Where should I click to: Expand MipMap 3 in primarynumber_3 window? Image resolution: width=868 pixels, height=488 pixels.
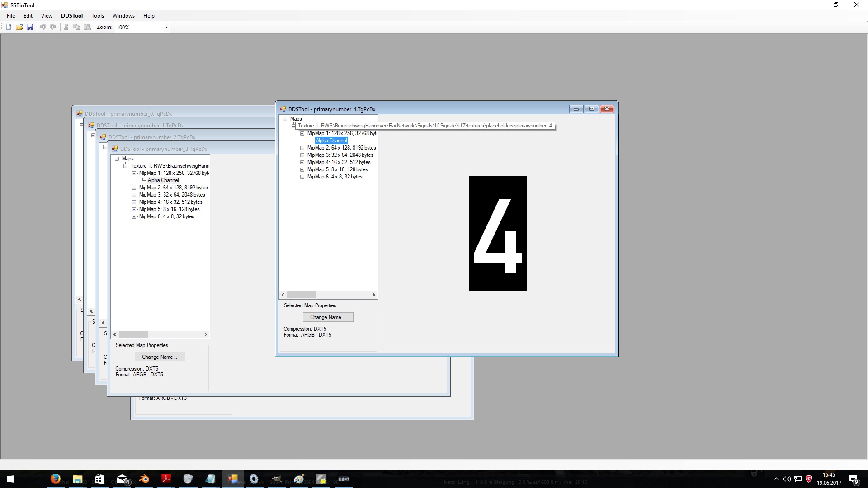pos(134,195)
